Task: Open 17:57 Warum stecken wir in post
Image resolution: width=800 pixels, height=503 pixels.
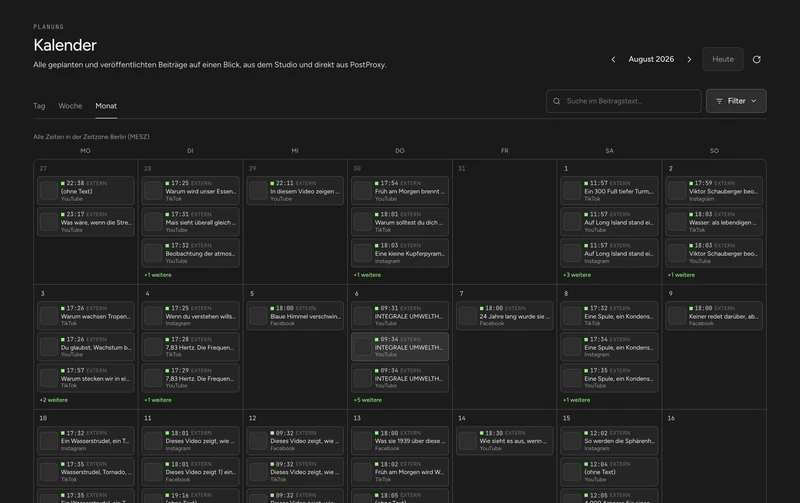Action: pos(86,378)
